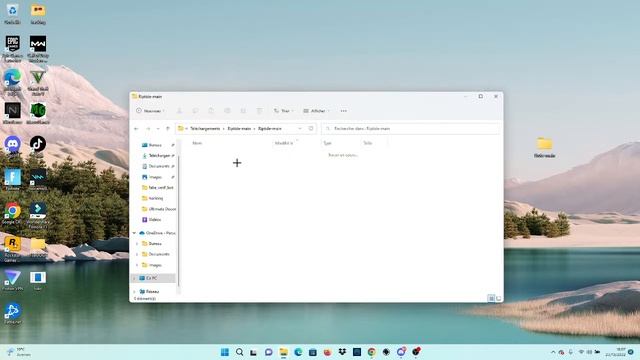Open the Afficher view dropdown
640x360 pixels.
pyautogui.click(x=316, y=111)
